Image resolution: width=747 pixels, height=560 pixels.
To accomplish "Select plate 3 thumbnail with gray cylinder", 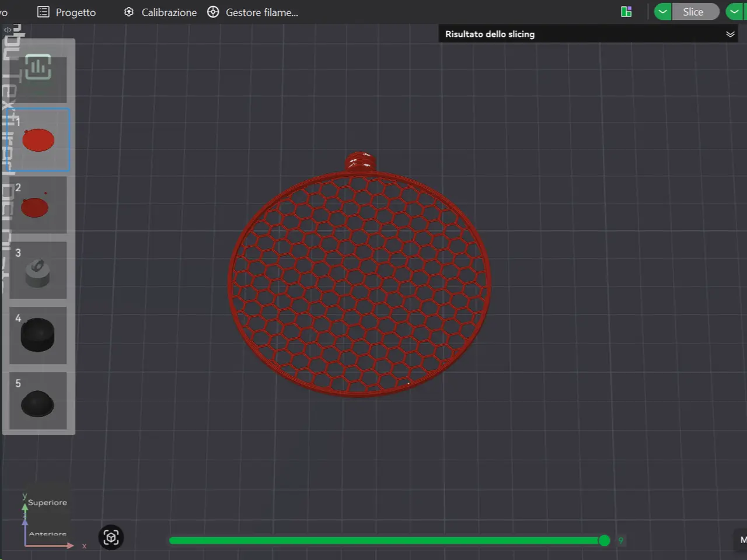I will [x=38, y=270].
